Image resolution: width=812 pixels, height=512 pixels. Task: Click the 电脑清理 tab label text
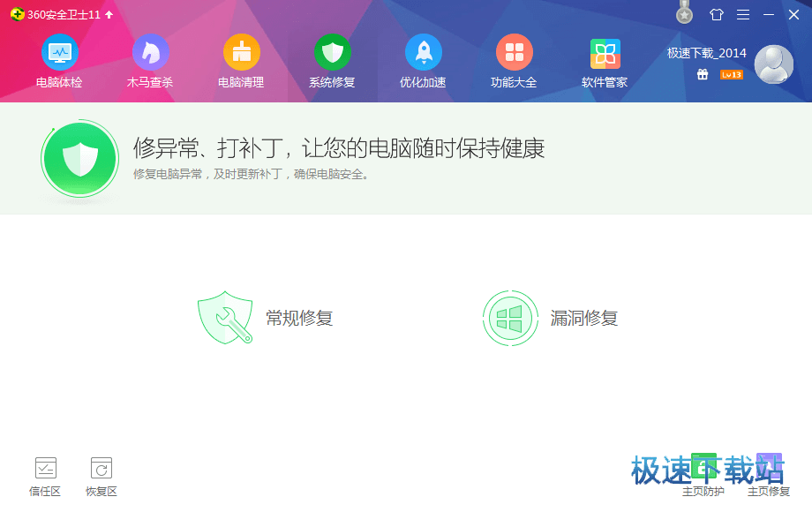241,82
